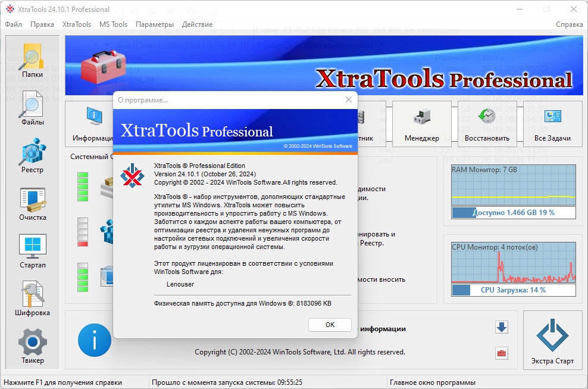Image resolution: width=588 pixels, height=389 pixels.
Task: Click the Lenouser licensee name
Action: pos(180,284)
